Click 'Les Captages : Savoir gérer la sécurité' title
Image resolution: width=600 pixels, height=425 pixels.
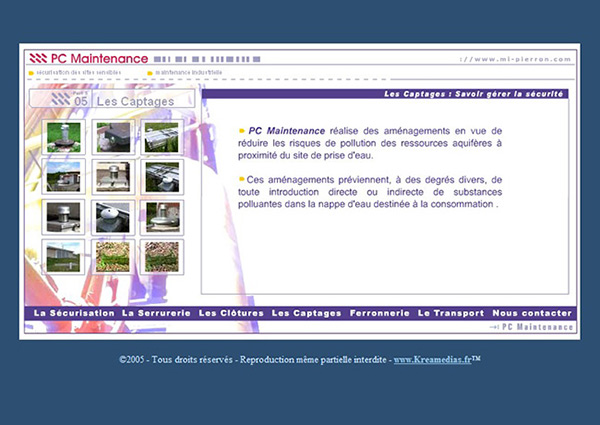click(473, 94)
